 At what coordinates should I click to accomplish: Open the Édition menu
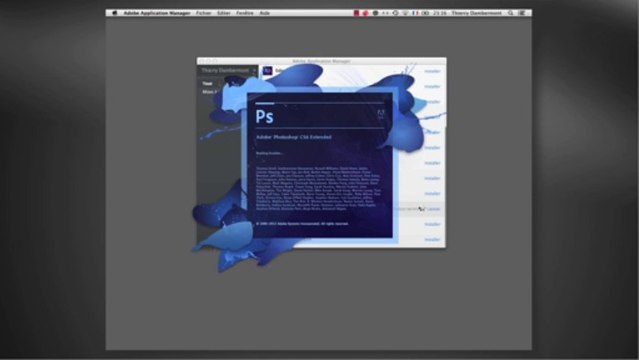point(224,13)
